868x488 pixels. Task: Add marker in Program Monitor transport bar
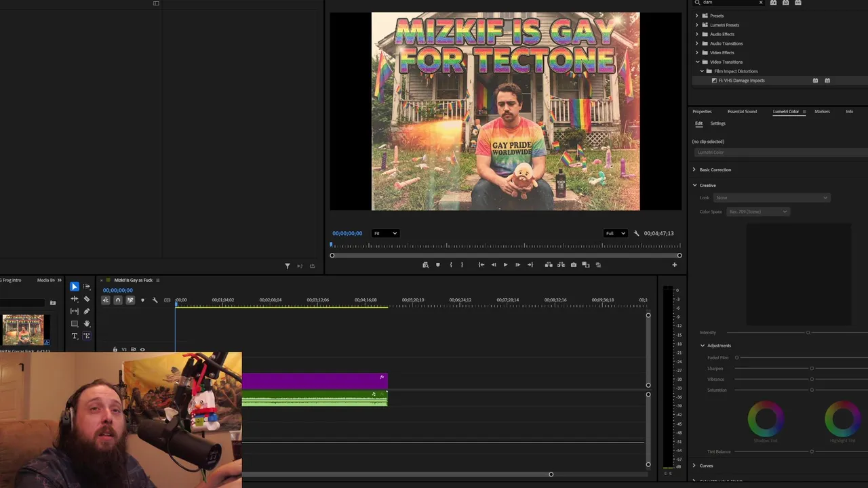[437, 265]
